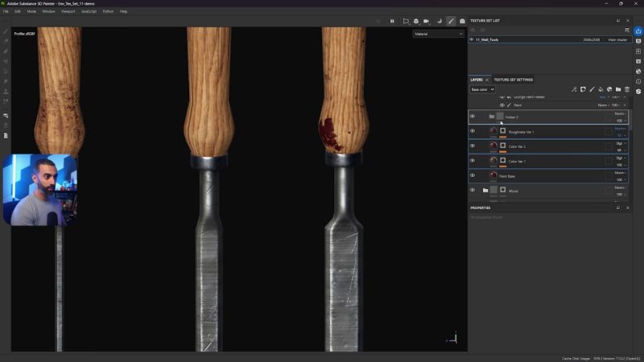Click the paint bucket icon in the Layers toolbar
This screenshot has width=644, height=362.
click(x=601, y=89)
